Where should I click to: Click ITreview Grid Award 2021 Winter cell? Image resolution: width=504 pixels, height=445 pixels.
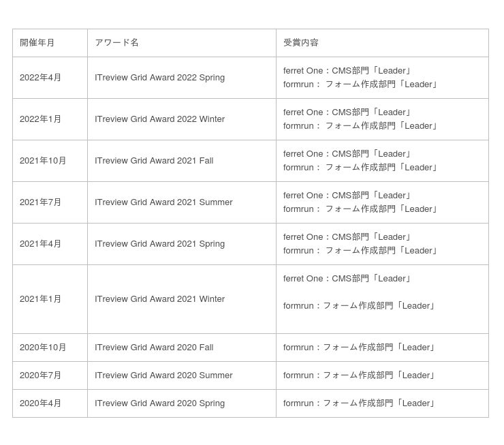pyautogui.click(x=160, y=299)
